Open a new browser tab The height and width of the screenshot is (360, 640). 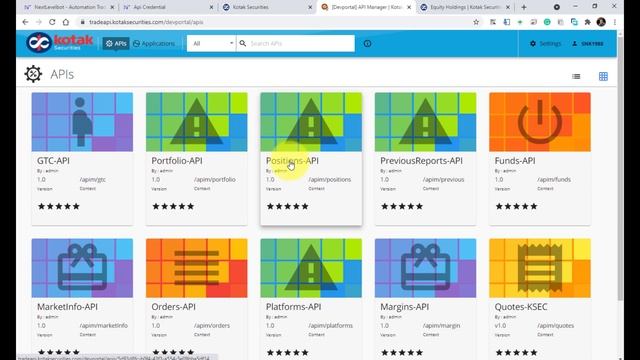524,7
